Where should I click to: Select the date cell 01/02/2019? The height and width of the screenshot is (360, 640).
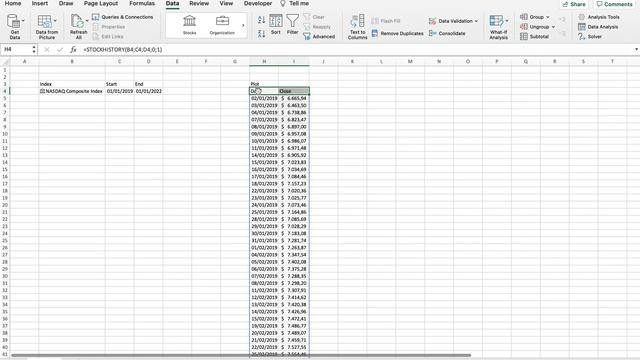coord(264,248)
